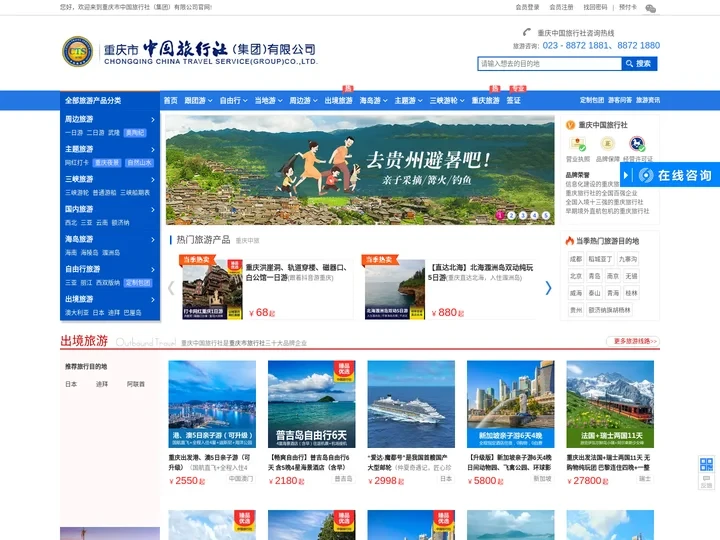Switch banner to slide 2
Viewport: 720px width, 540px height.
click(511, 215)
